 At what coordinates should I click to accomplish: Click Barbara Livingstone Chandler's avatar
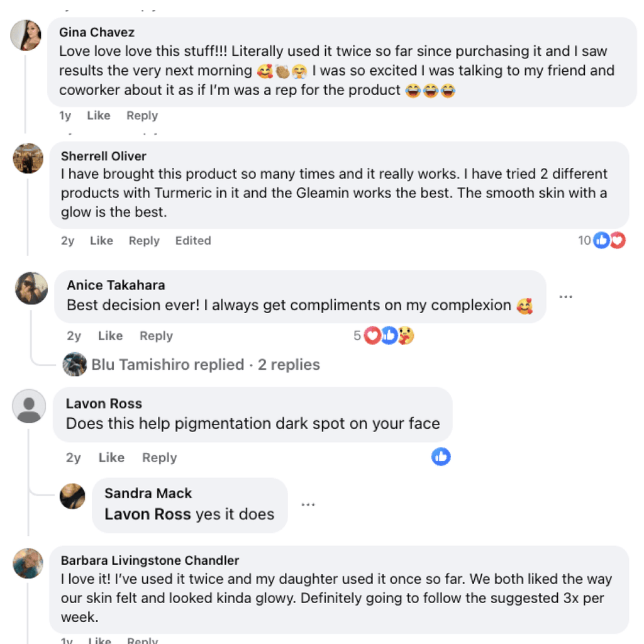point(28,563)
